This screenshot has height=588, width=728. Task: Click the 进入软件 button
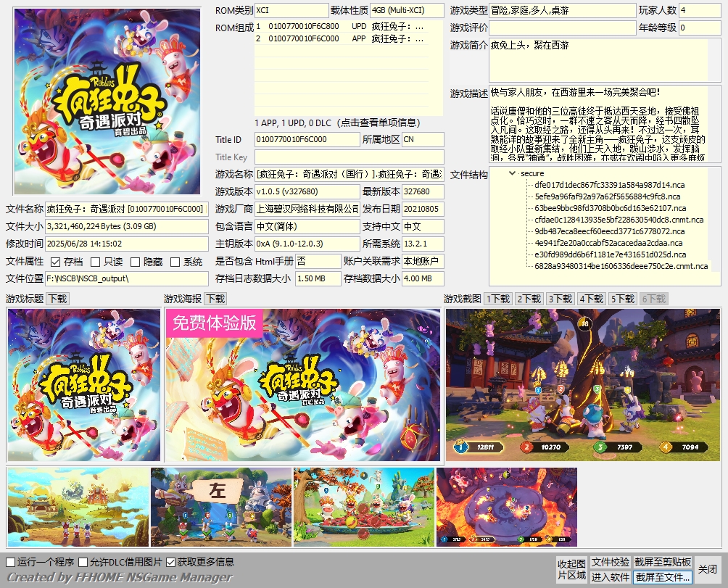[x=610, y=577]
